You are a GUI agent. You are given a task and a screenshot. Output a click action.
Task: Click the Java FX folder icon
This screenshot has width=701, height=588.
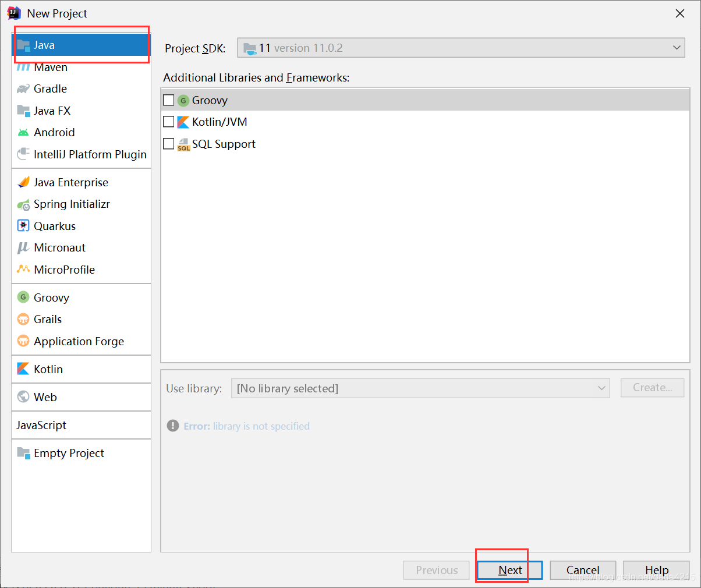pos(23,111)
